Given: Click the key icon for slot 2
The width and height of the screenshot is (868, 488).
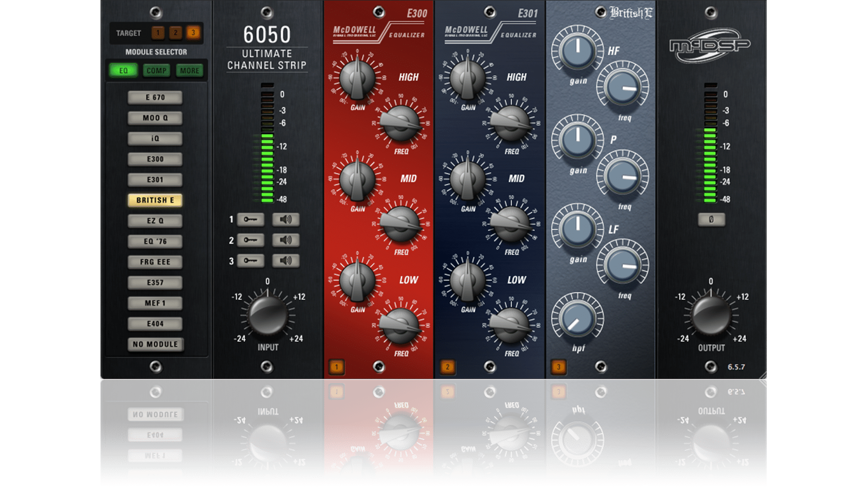Looking at the screenshot, I should (x=250, y=240).
